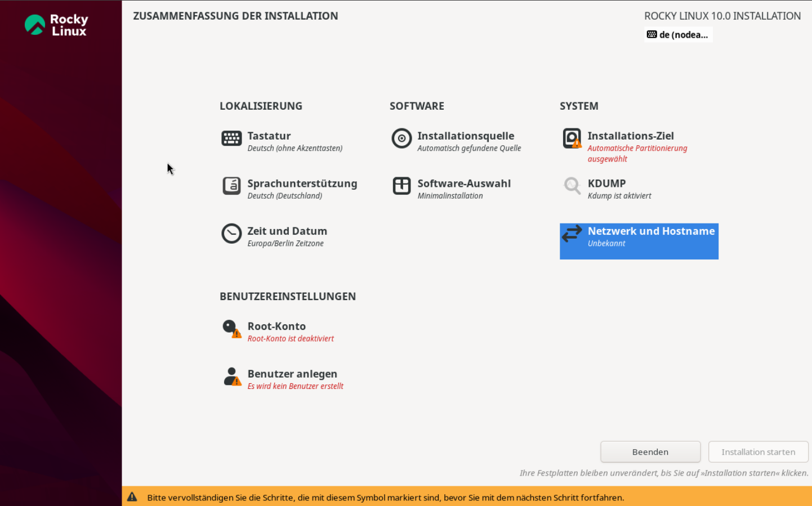Open Installations-Ziel label
Image resolution: width=812 pixels, height=506 pixels.
point(631,136)
